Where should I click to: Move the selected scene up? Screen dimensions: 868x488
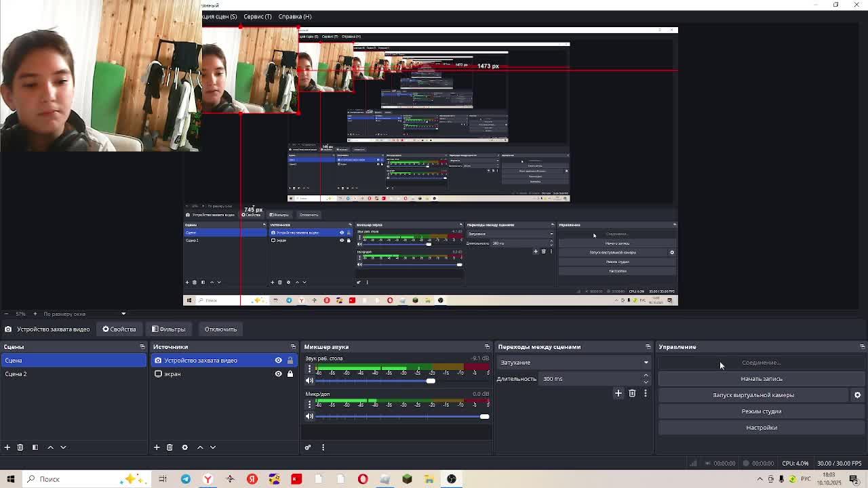coord(50,447)
